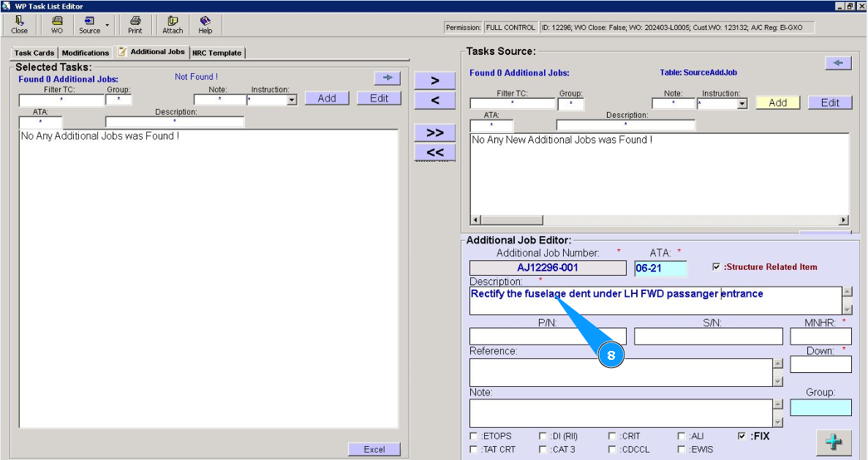Click the Additional Job Number field AJ12296-001
The width and height of the screenshot is (868, 460).
548,268
